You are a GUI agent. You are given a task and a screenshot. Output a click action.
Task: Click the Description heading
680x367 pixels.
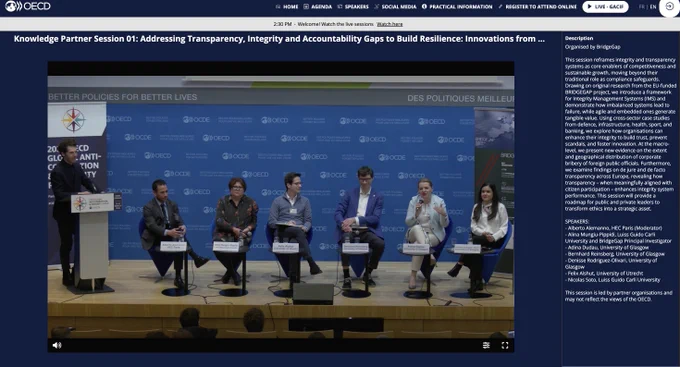pos(579,38)
